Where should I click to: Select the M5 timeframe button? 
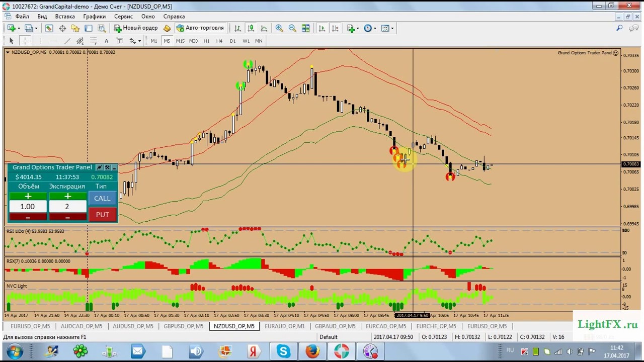pos(167,41)
